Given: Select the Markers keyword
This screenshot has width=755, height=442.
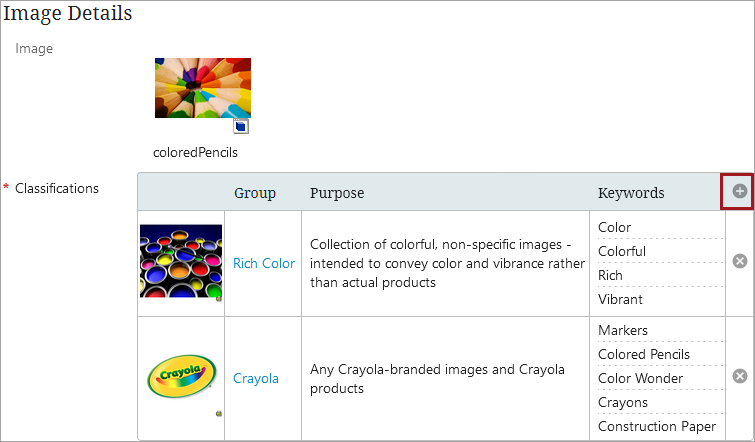Looking at the screenshot, I should tap(623, 330).
